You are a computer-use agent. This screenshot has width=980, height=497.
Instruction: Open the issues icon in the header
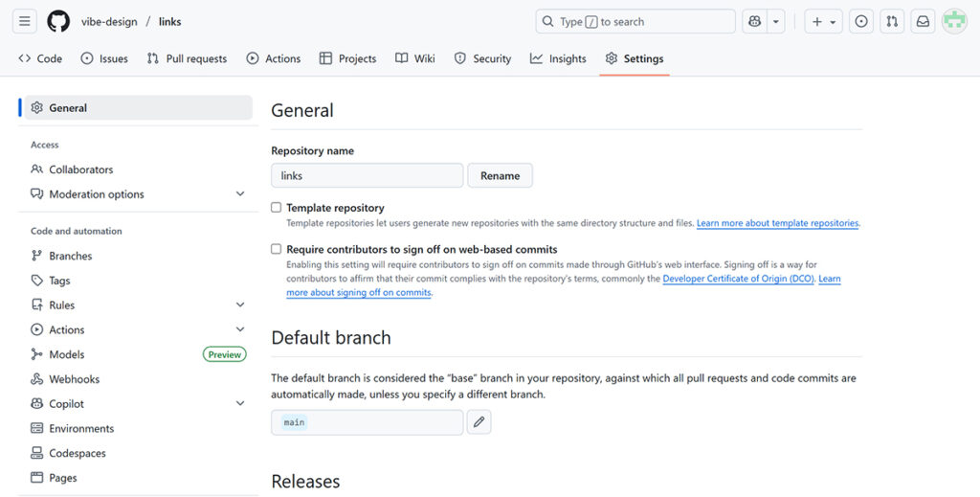tap(861, 21)
